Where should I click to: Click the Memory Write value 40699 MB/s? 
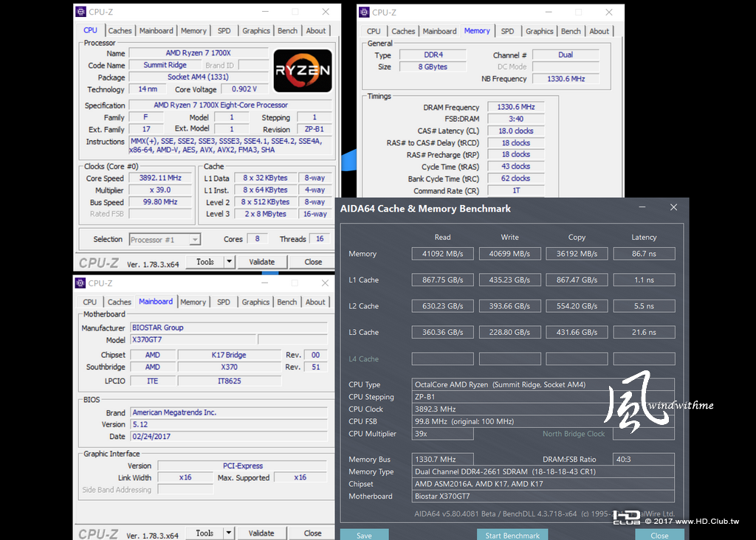[x=509, y=254]
